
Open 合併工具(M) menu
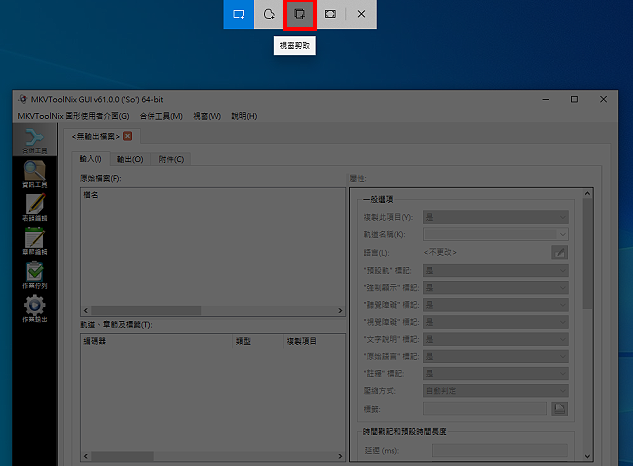coord(161,116)
